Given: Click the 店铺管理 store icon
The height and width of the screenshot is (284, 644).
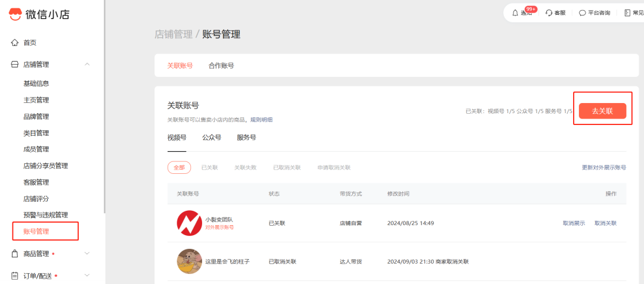Looking at the screenshot, I should click(x=15, y=64).
